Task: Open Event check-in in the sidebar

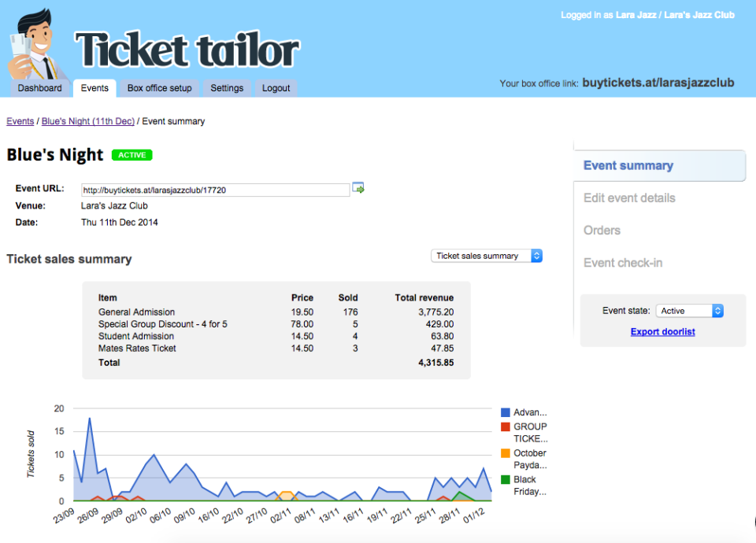Action: click(623, 263)
